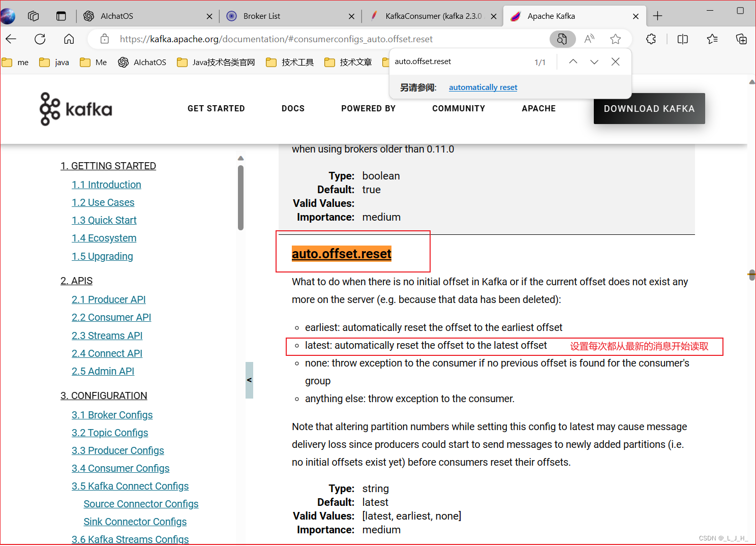The image size is (756, 546).
Task: Open 1.4 Ecosystem link
Action: (104, 238)
